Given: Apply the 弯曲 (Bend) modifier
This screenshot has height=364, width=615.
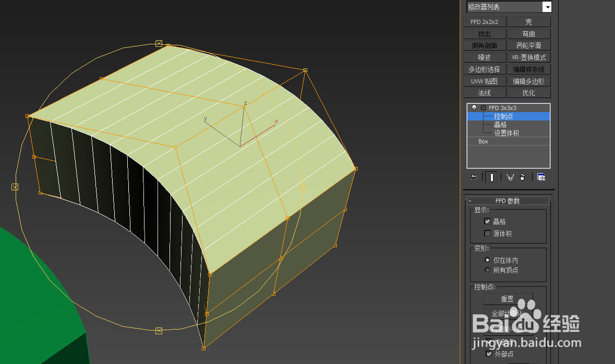Looking at the screenshot, I should (x=529, y=34).
